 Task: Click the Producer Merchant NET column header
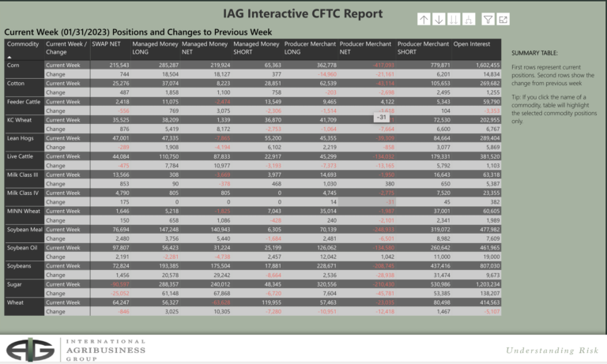365,48
